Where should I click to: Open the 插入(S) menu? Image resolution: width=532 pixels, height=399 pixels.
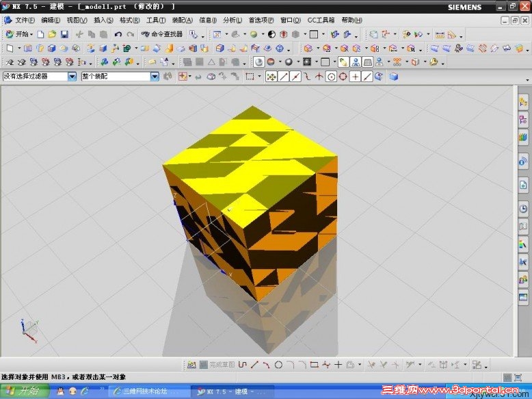click(x=103, y=21)
